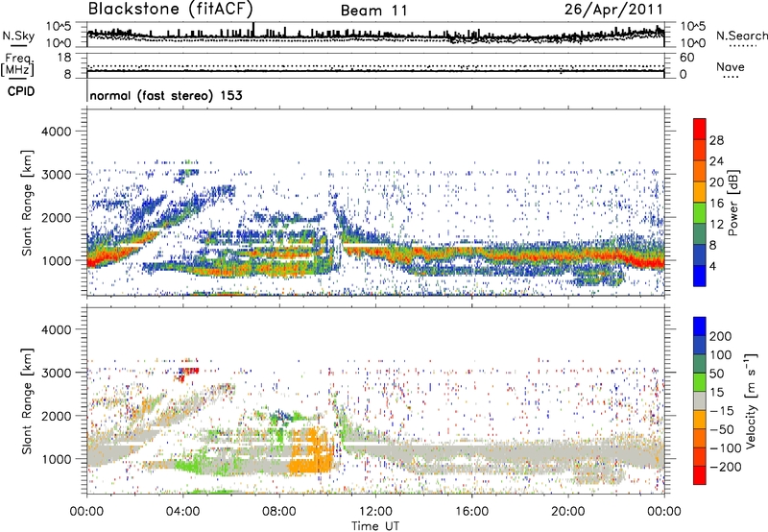The width and height of the screenshot is (768, 532).
Task: Click the light green 15–50 Velocity segment
Action: tap(700, 382)
